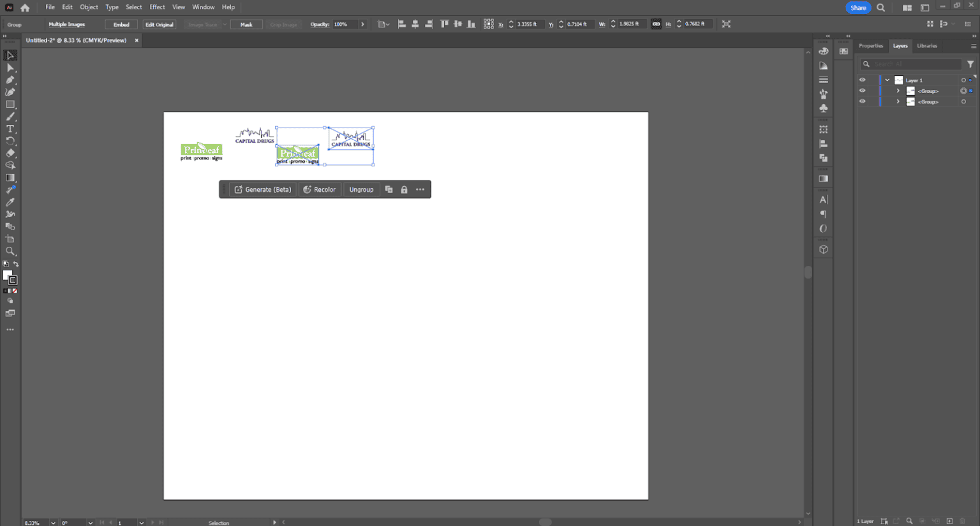This screenshot has width=980, height=526.
Task: Toggle the link to constrain width and height
Action: 657,24
